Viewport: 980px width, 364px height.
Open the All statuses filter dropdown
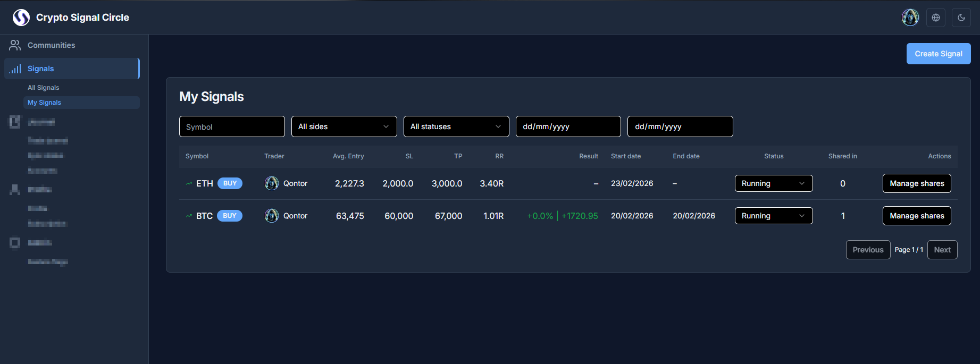tap(456, 126)
